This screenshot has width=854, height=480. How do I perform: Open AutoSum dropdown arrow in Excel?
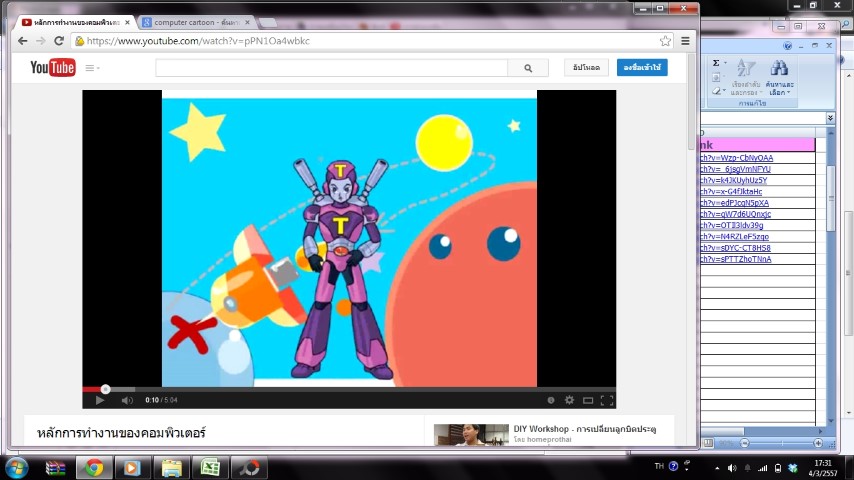pyautogui.click(x=725, y=63)
